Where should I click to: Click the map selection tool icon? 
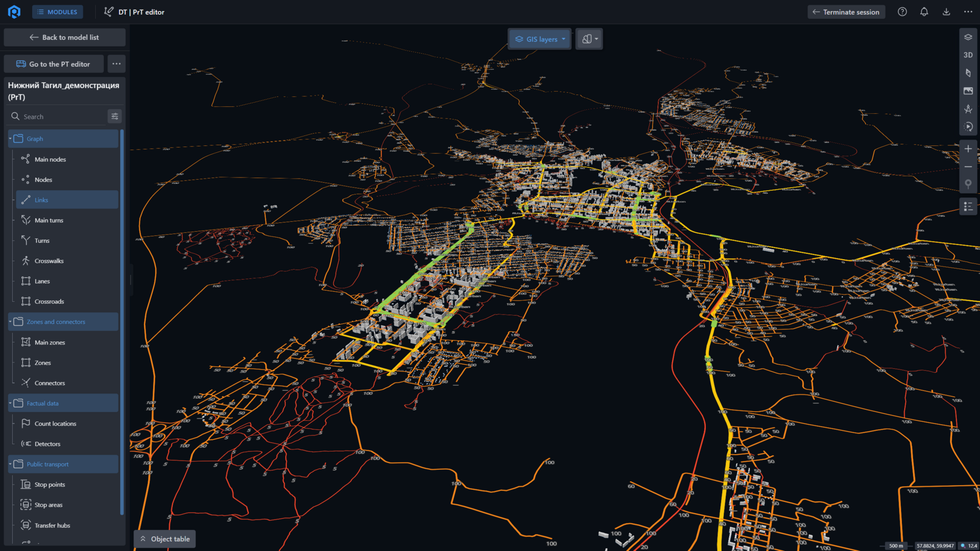click(968, 73)
